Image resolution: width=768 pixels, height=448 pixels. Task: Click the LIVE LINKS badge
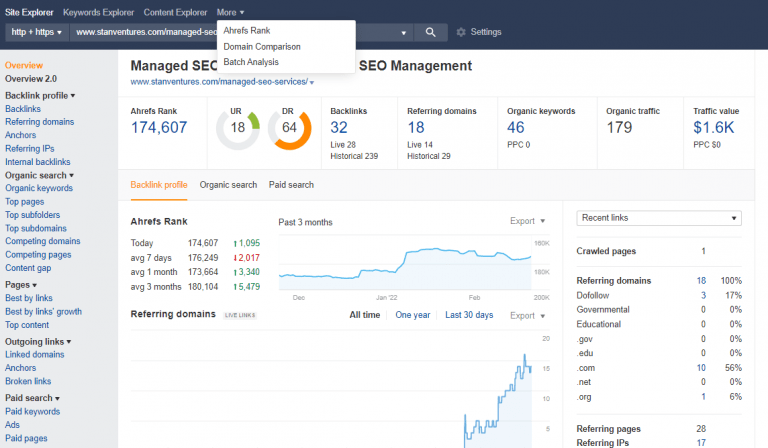coord(240,315)
